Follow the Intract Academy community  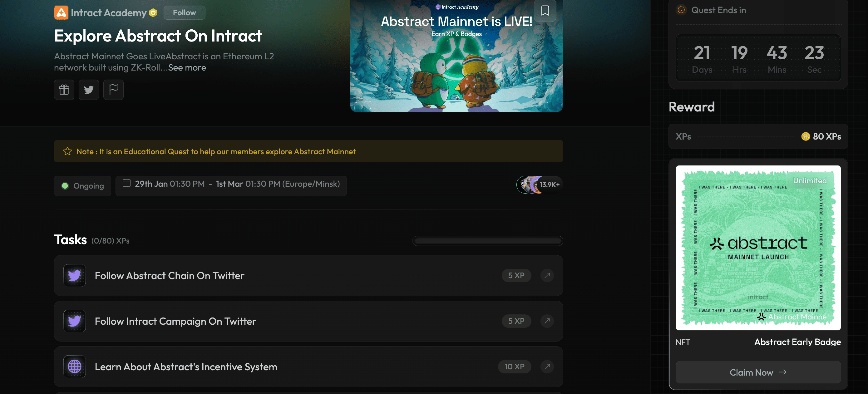[x=184, y=13]
